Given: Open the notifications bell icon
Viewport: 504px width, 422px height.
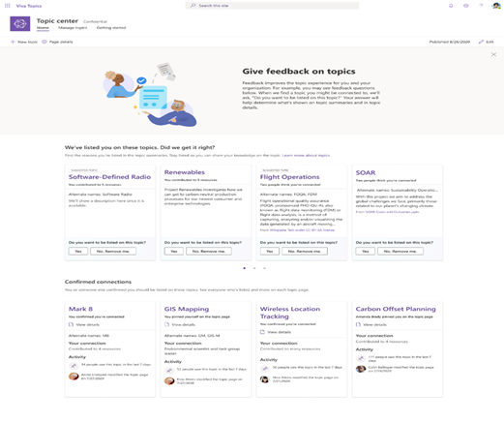Looking at the screenshot, I should pos(451,6).
